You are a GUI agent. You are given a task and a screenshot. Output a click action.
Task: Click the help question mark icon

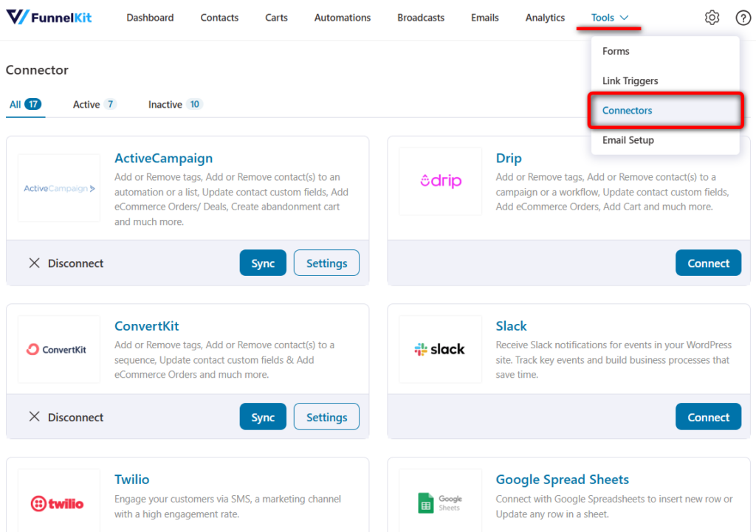pos(743,17)
